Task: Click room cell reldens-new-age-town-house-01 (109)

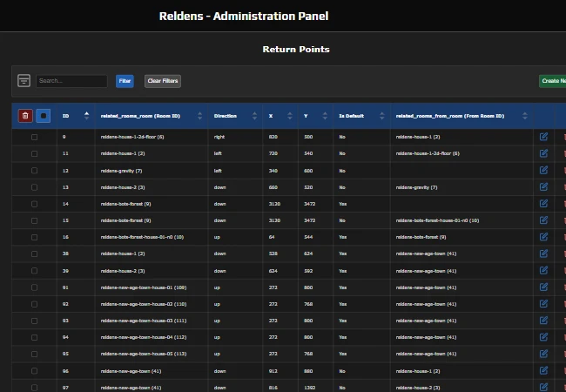Action: (144, 287)
